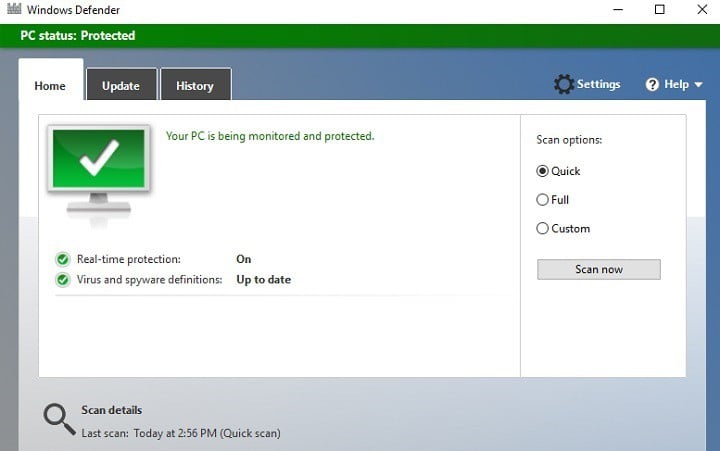Image resolution: width=720 pixels, height=451 pixels.
Task: Minimize the Windows Defender window
Action: tap(618, 9)
